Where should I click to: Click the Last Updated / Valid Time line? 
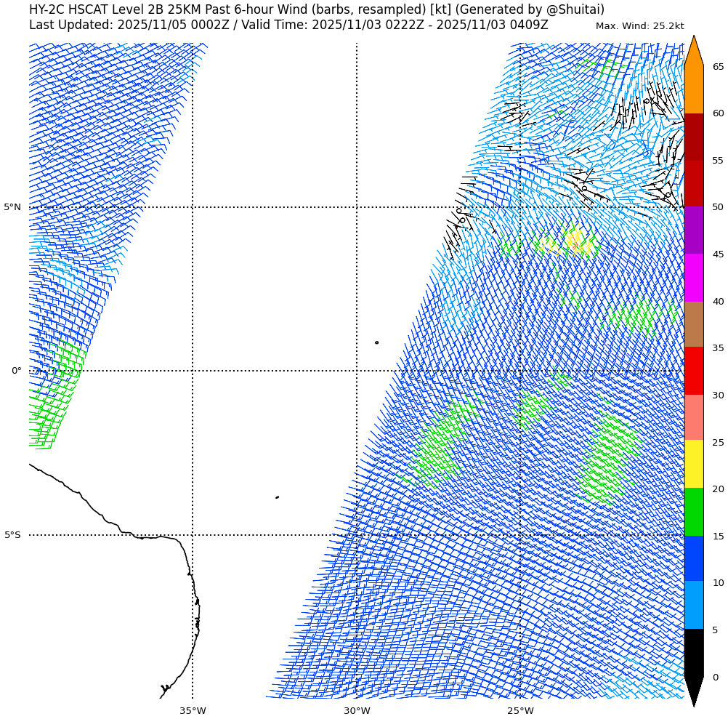click(x=288, y=25)
